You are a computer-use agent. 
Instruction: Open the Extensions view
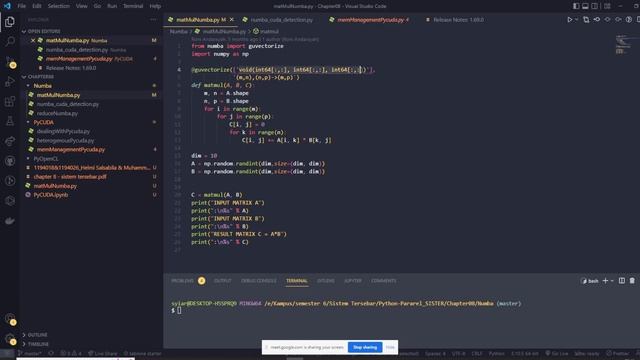pyautogui.click(x=10, y=101)
